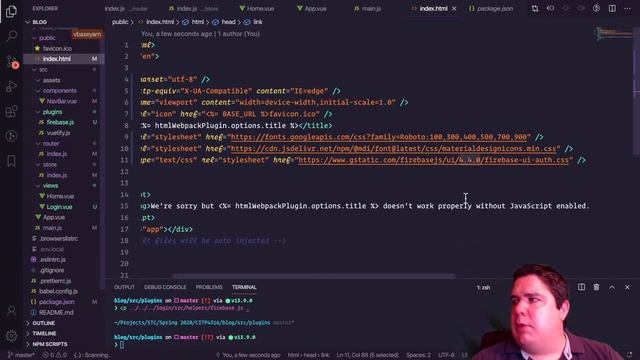The image size is (640, 360).
Task: Collapse the public folder
Action: 35,38
